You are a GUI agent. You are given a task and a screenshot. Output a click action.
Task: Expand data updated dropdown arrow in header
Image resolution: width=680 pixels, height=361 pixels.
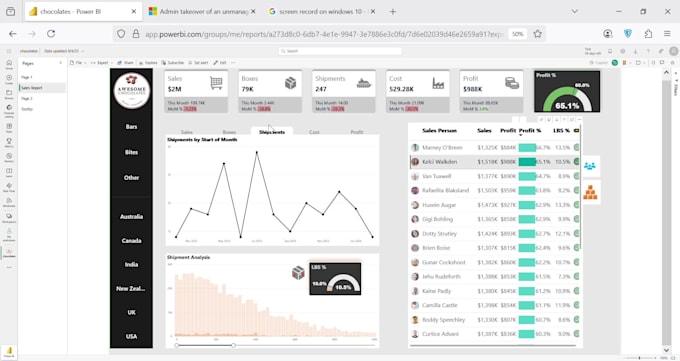(83, 51)
